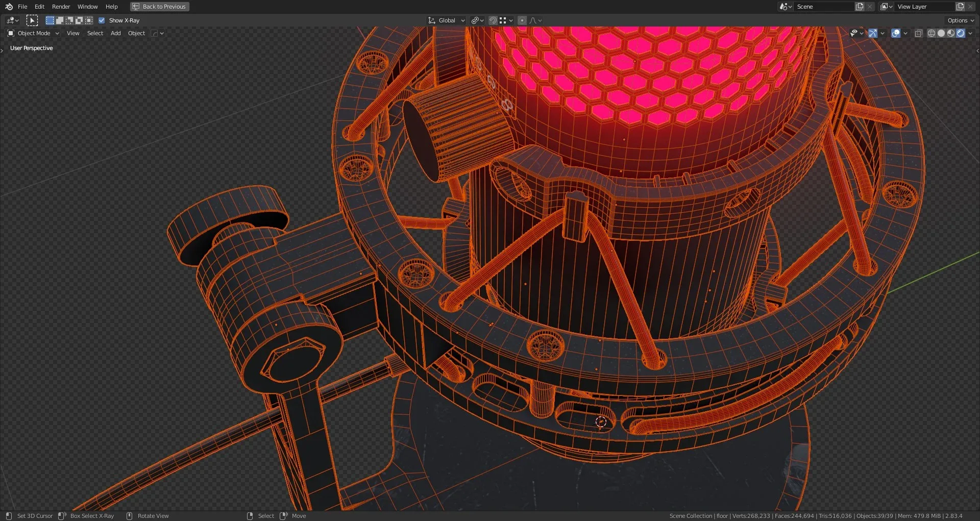Choose the Intersect selection mode icon
Viewport: 980px width, 521px height.
tap(89, 20)
